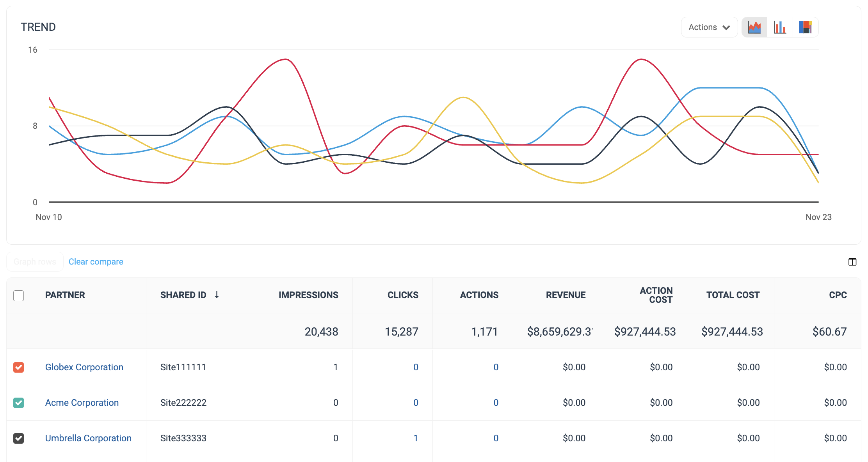
Task: Open Acme Corporation actions value 0
Action: click(496, 403)
